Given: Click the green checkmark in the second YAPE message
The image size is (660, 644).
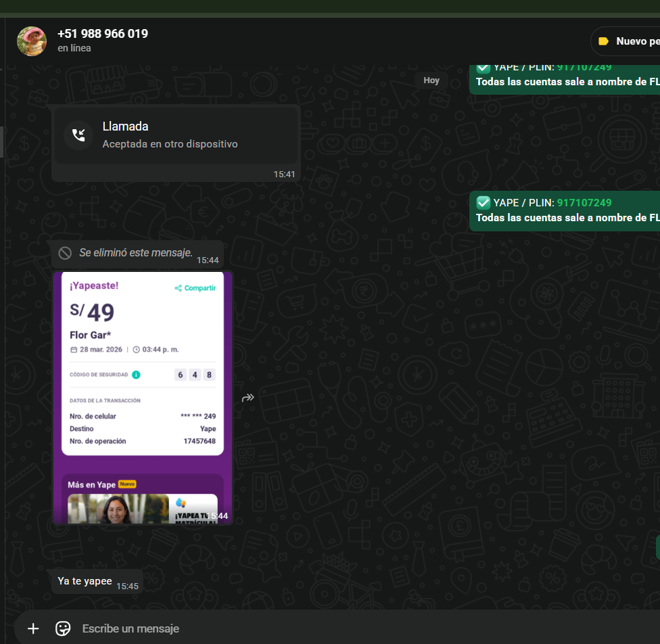Looking at the screenshot, I should coord(484,203).
